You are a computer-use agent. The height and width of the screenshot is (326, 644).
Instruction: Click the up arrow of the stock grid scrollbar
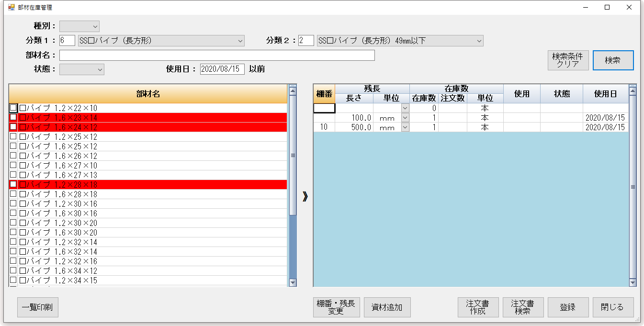tap(633, 89)
